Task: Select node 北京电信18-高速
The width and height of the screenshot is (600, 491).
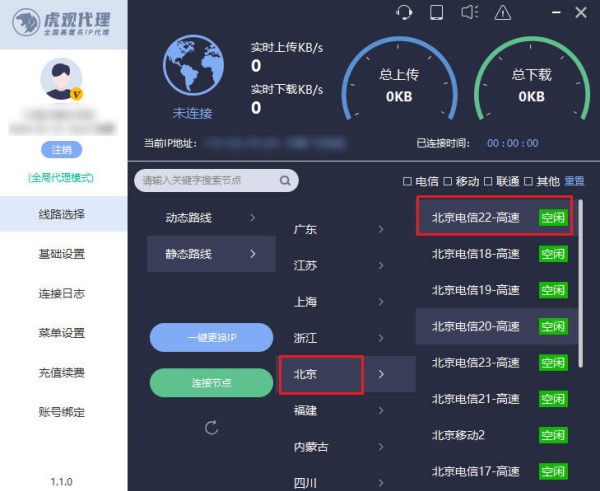Action: (497, 254)
